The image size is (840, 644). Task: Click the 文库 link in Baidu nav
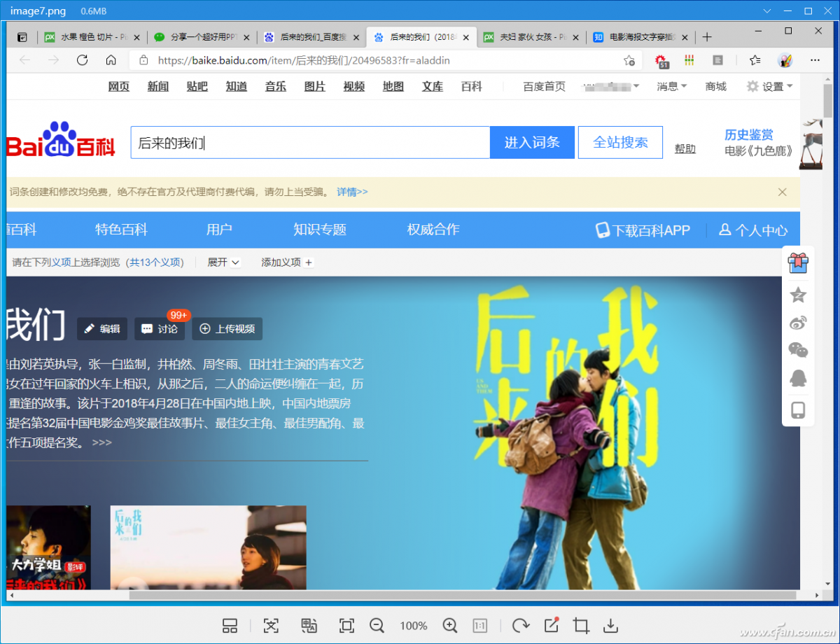tap(433, 86)
